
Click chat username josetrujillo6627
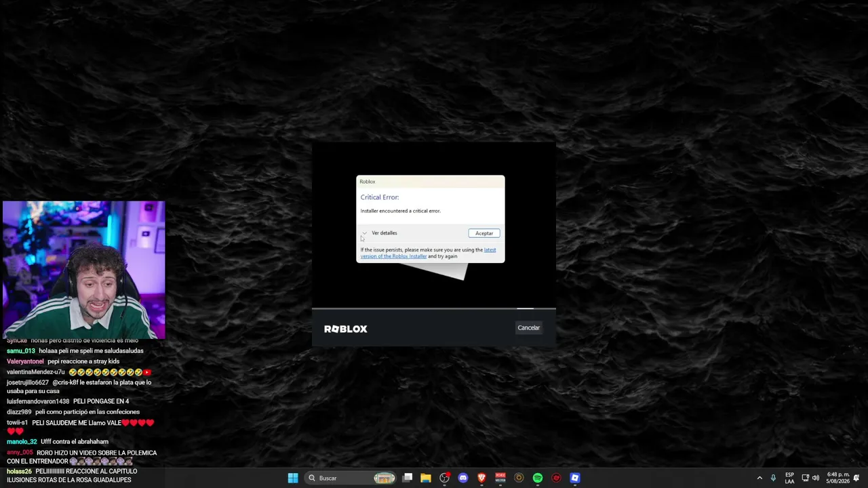(28, 383)
